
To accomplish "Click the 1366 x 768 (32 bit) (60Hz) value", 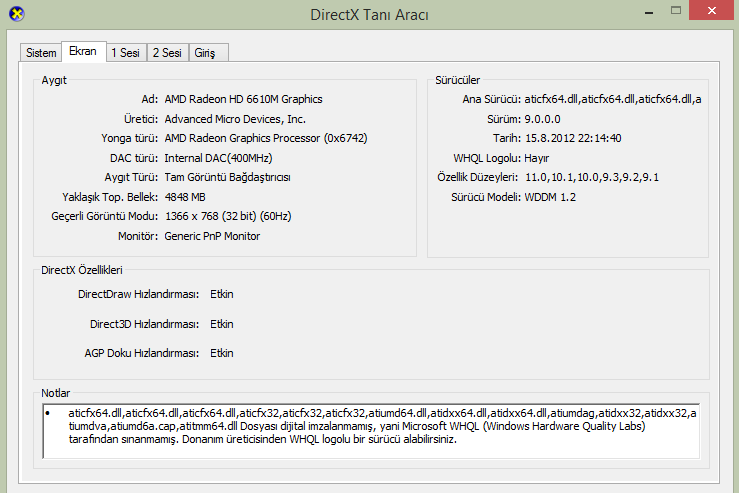I will tap(228, 216).
